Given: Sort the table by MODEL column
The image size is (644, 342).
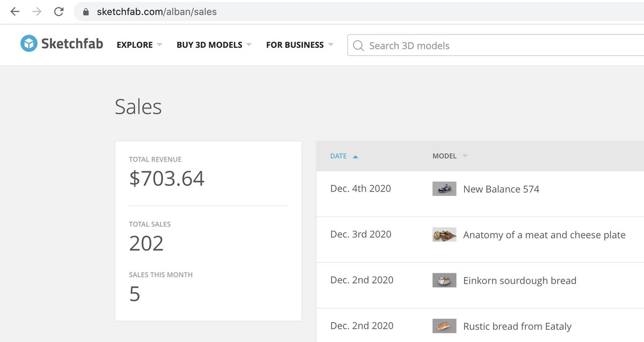Looking at the screenshot, I should click(450, 156).
